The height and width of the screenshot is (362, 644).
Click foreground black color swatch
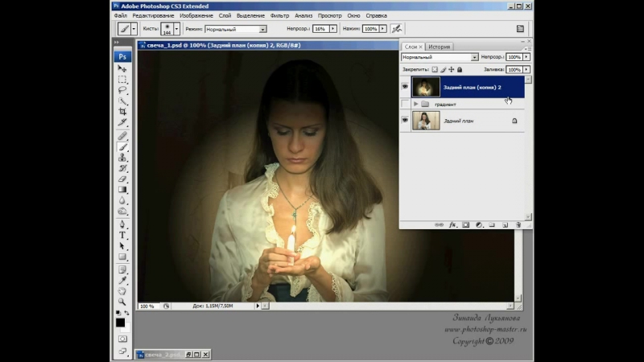click(x=120, y=323)
